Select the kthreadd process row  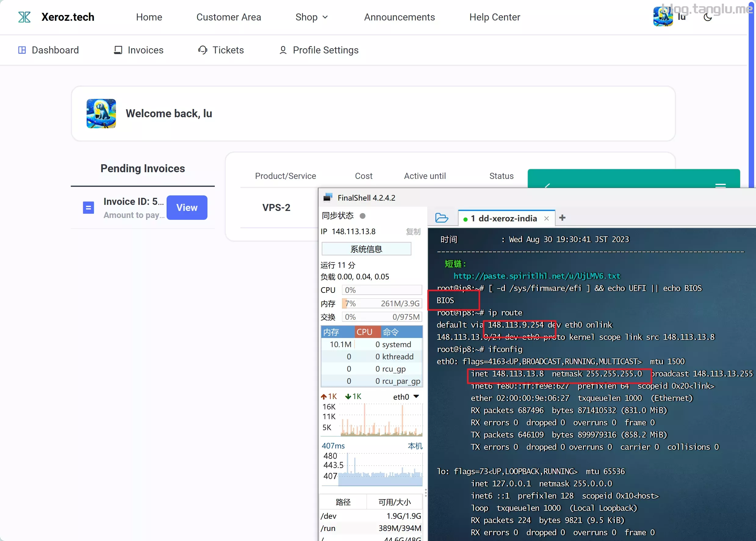372,357
